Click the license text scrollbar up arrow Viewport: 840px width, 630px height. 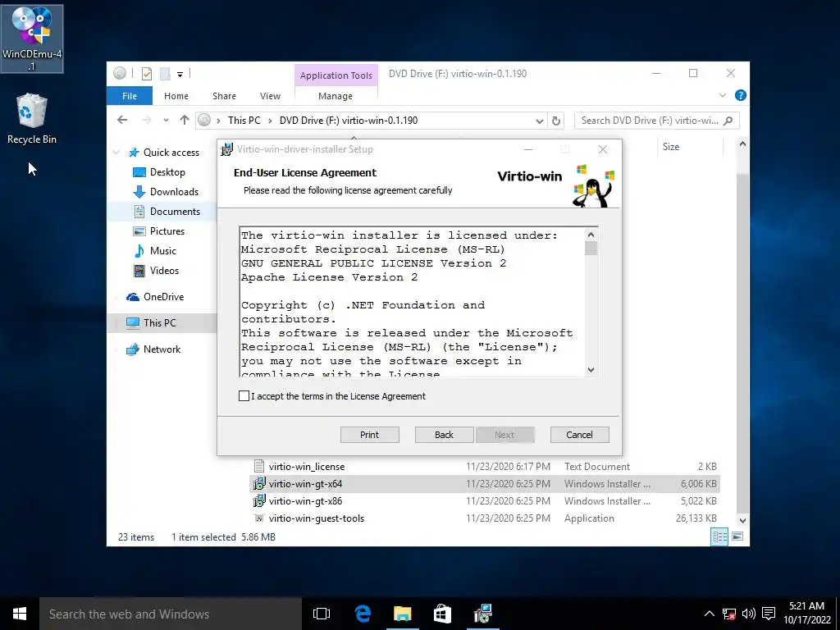[591, 235]
